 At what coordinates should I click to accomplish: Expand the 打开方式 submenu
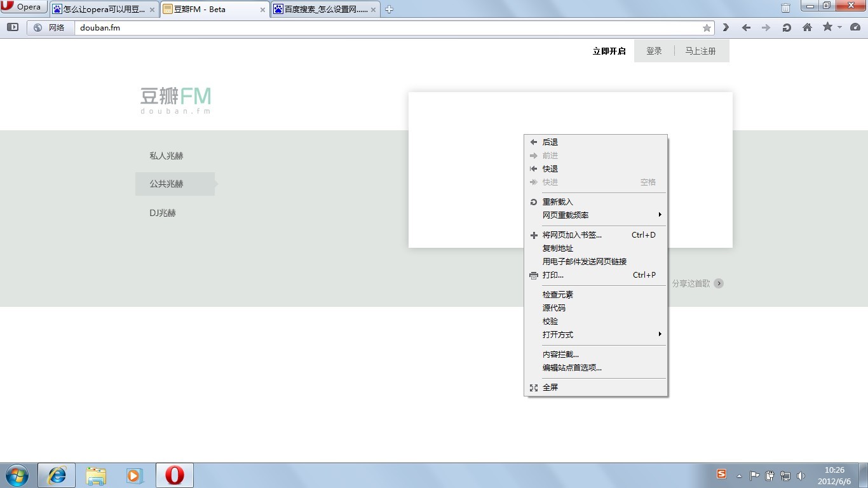595,335
